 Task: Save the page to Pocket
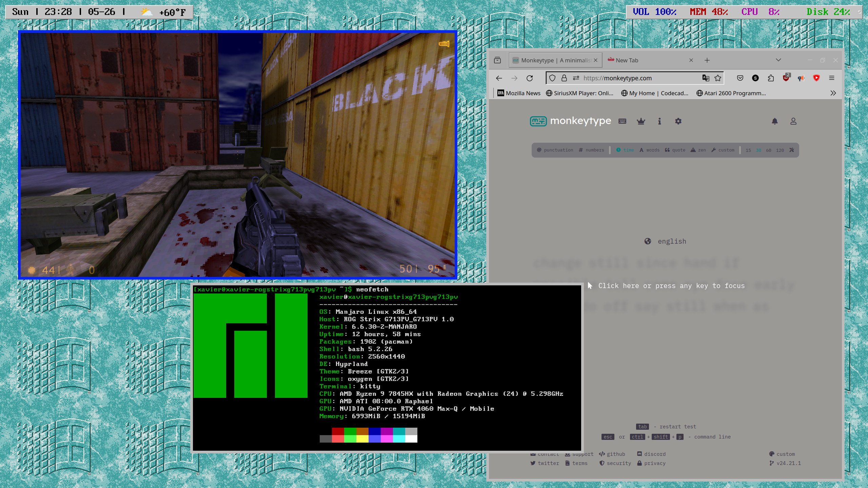tap(740, 78)
